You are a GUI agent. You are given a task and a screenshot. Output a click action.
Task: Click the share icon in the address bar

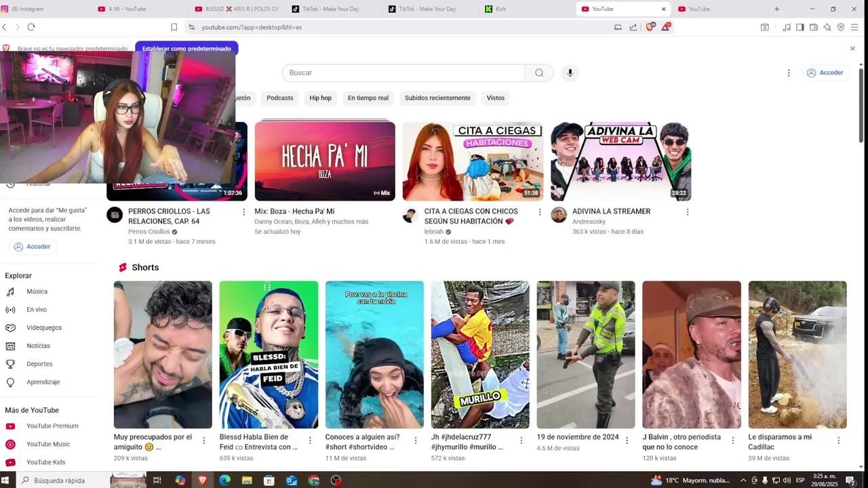[633, 27]
